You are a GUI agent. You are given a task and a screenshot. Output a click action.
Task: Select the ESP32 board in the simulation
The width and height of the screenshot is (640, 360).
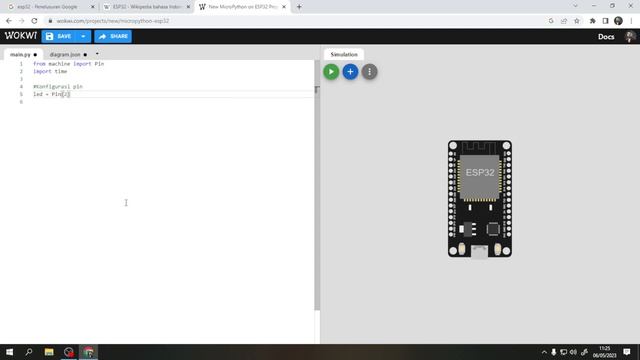click(480, 199)
